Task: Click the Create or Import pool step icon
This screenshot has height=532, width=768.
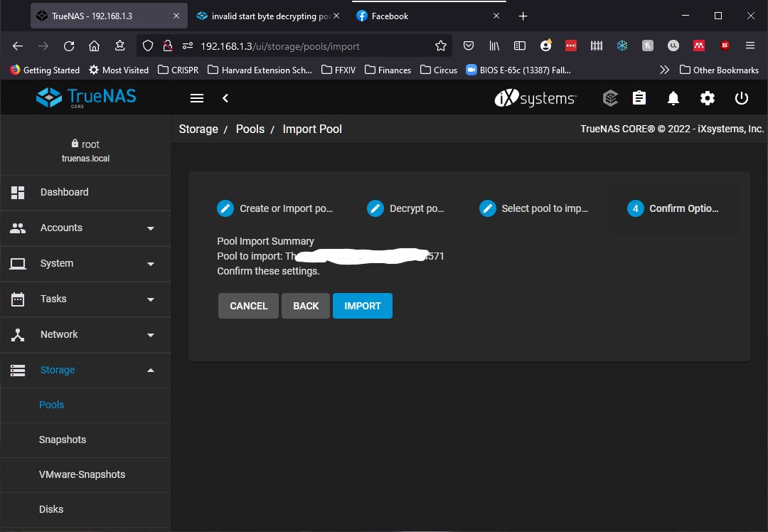Action: click(x=225, y=208)
